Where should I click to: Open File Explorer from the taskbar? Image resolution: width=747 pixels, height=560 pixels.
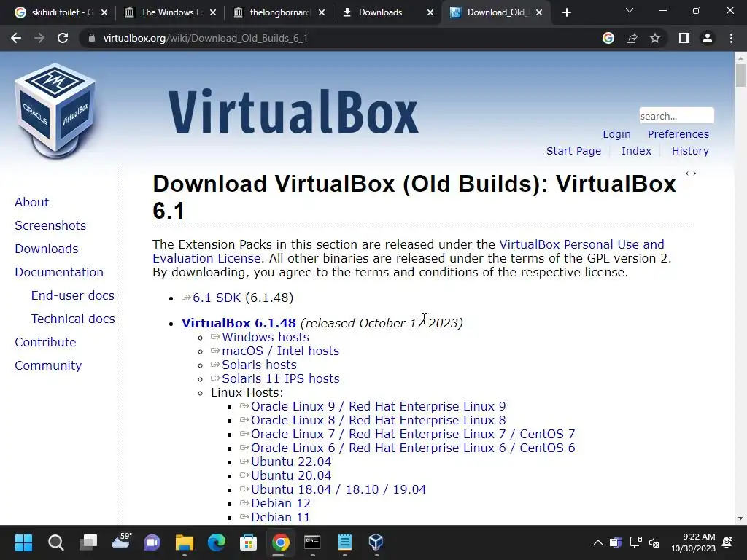coord(185,542)
